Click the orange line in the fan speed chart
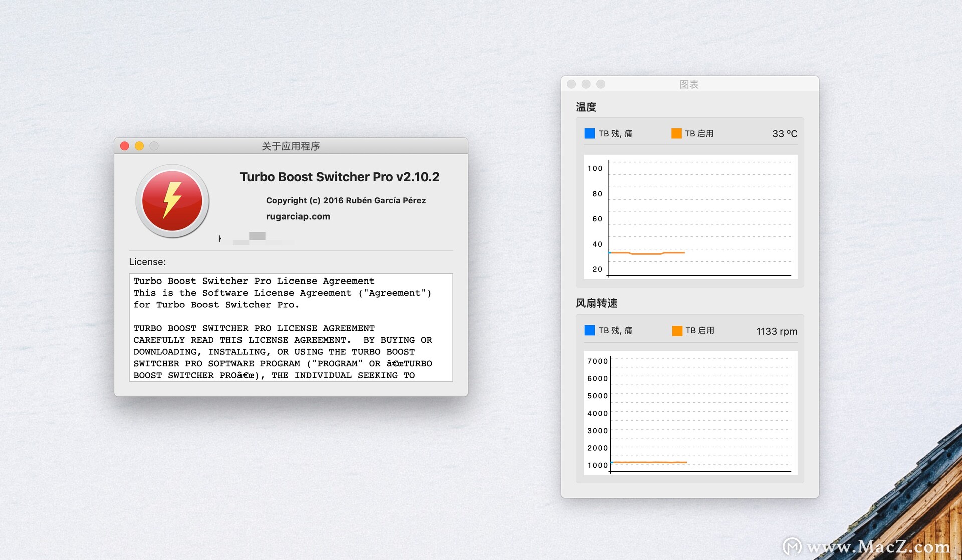962x560 pixels. tap(649, 462)
